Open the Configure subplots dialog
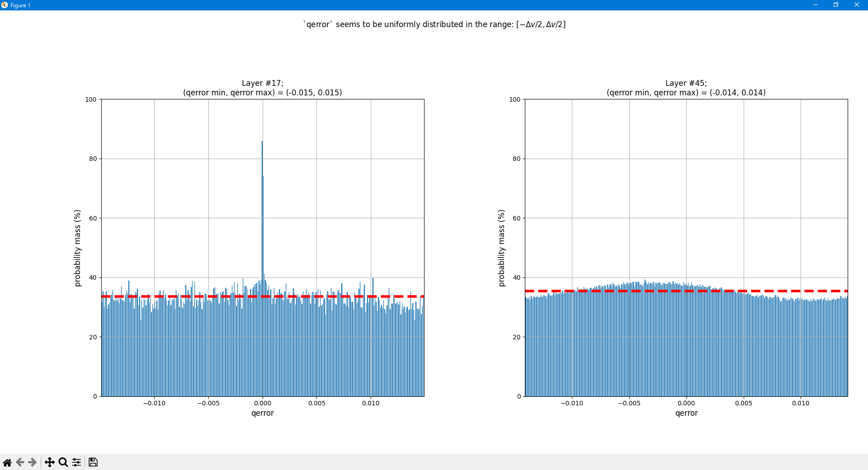 click(76, 462)
